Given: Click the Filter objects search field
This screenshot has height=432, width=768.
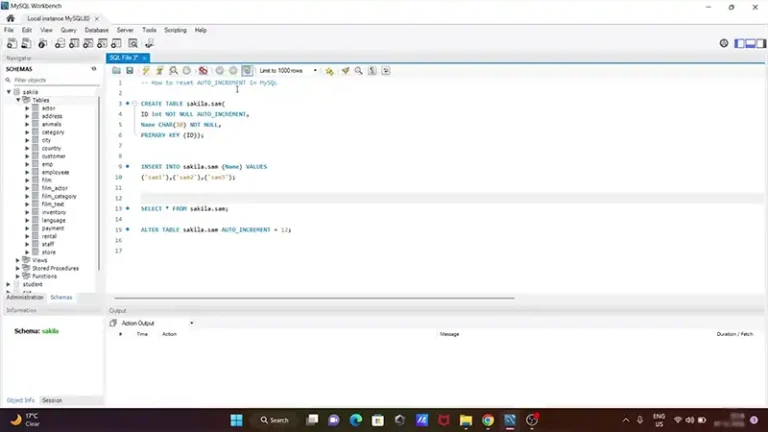Looking at the screenshot, I should click(55, 80).
